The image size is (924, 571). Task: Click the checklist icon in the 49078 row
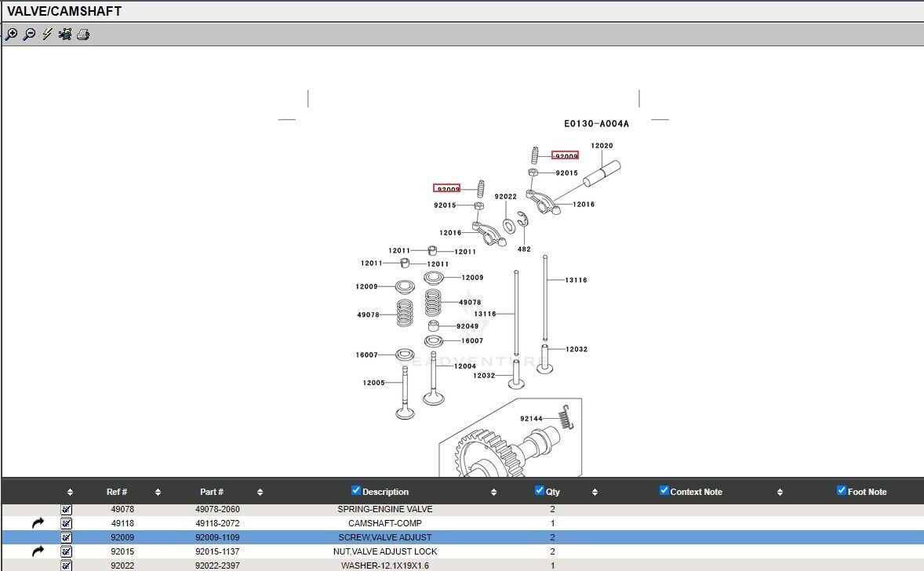(67, 509)
